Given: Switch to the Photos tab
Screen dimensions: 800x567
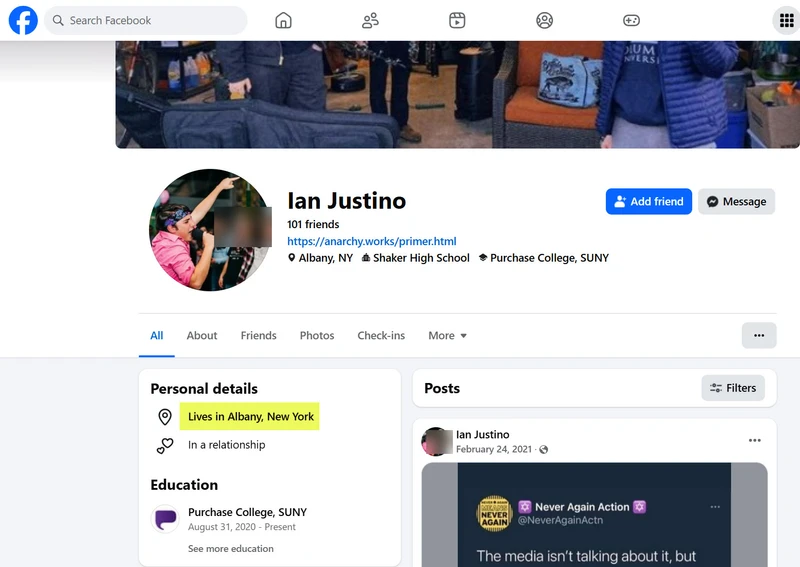Looking at the screenshot, I should point(317,335).
